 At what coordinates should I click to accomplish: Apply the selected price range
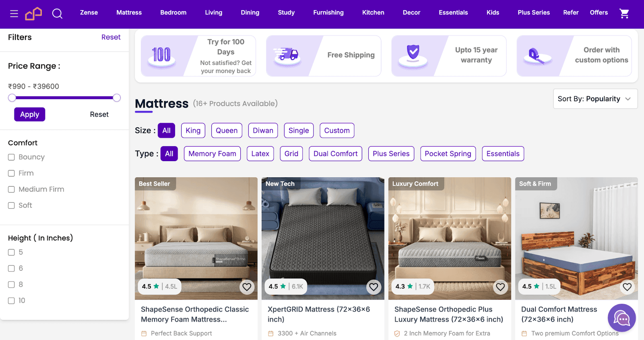(29, 114)
